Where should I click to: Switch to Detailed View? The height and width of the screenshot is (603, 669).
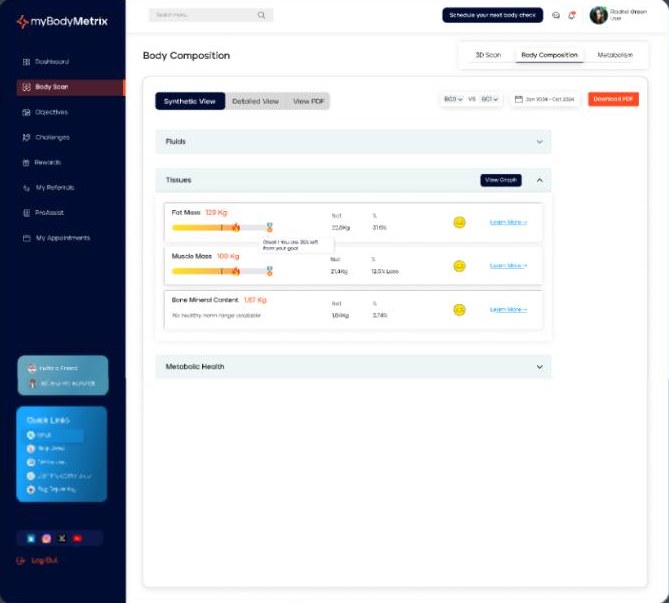point(255,101)
